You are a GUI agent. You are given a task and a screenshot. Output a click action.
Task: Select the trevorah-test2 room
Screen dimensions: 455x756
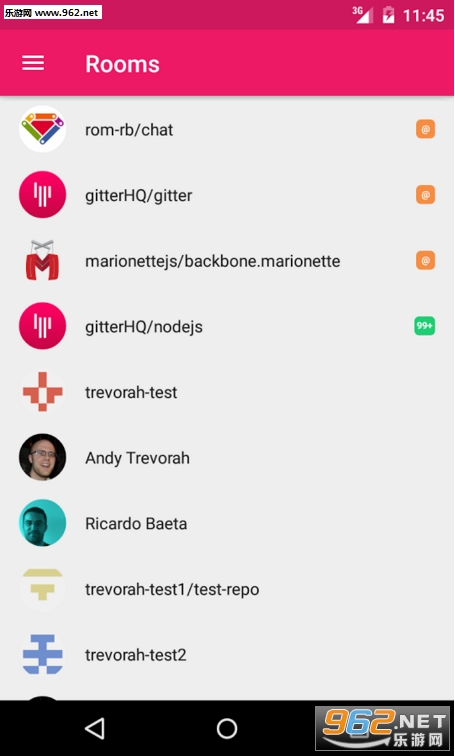click(228, 654)
